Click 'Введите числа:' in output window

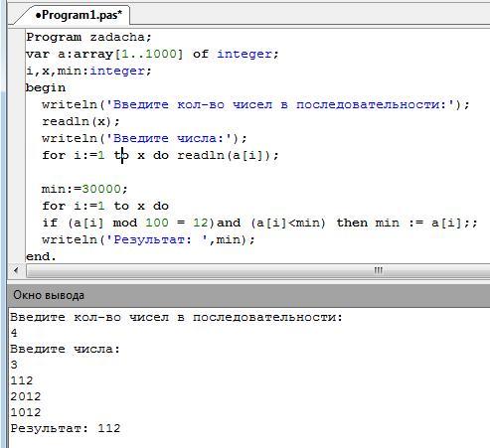pos(65,349)
